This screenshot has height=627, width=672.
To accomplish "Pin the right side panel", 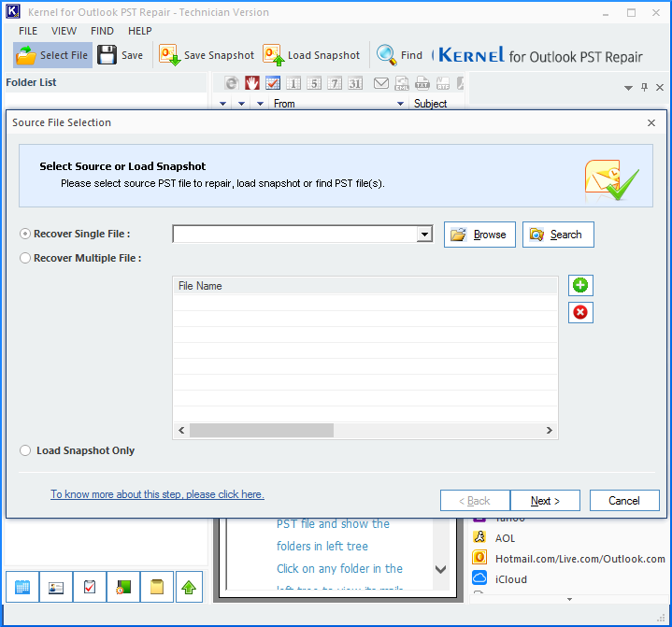I will pos(644,88).
